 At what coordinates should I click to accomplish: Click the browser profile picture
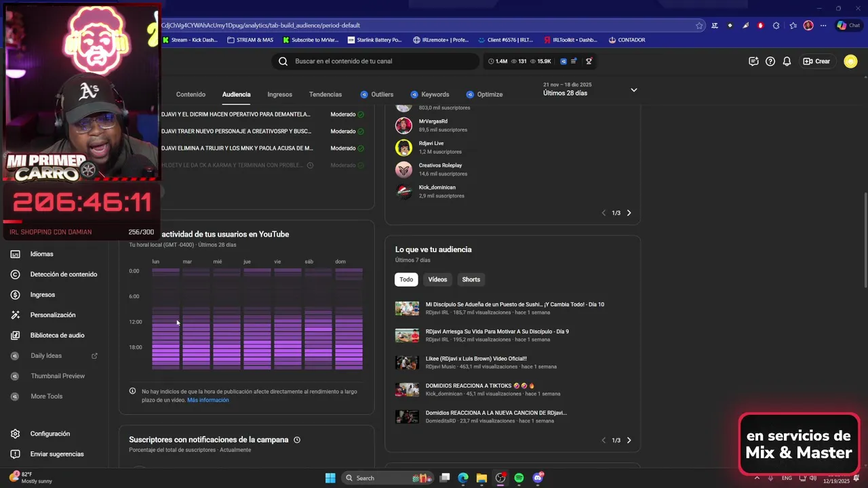(x=808, y=26)
